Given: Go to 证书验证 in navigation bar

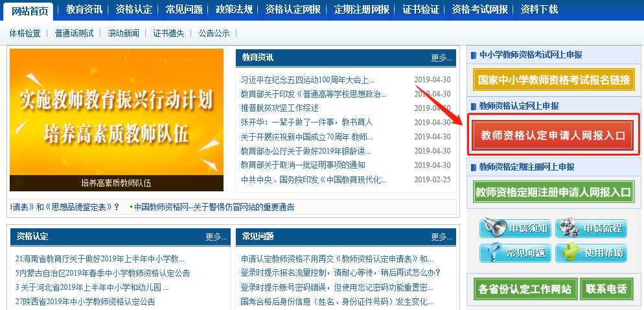Looking at the screenshot, I should (420, 10).
